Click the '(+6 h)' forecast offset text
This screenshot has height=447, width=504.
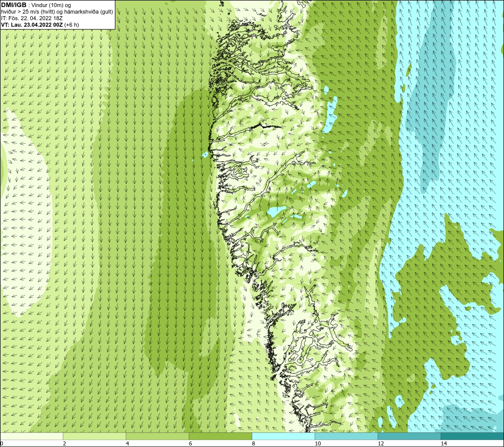[x=72, y=25]
